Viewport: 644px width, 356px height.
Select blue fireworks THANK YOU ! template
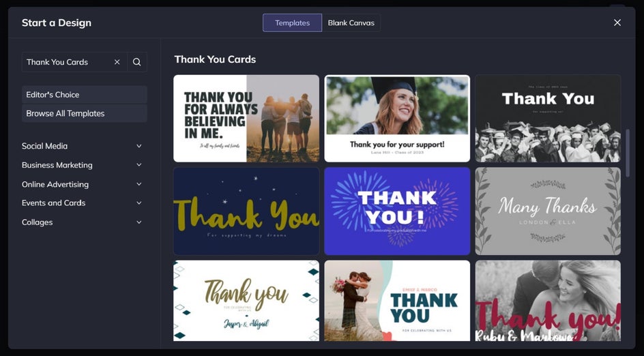pyautogui.click(x=397, y=211)
